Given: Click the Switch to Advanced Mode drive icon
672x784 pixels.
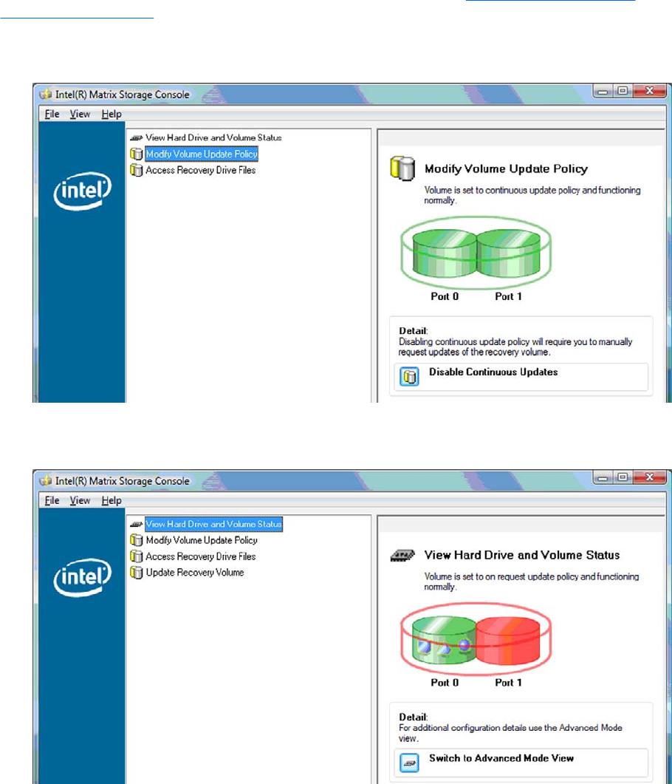Looking at the screenshot, I should click(409, 763).
